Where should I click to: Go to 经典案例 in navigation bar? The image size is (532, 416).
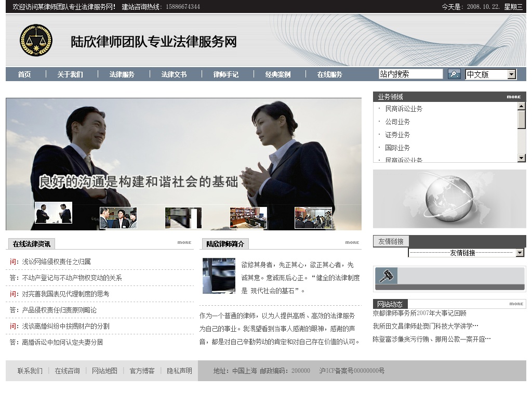click(278, 74)
